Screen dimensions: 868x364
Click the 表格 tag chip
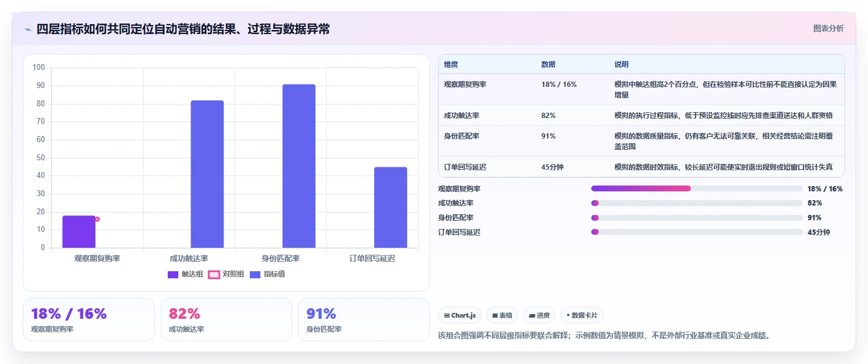click(502, 315)
